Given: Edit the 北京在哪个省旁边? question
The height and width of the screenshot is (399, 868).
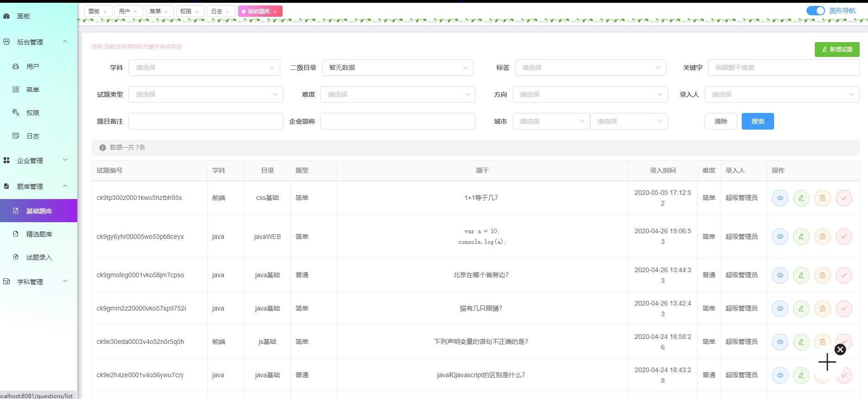Looking at the screenshot, I should [x=801, y=275].
